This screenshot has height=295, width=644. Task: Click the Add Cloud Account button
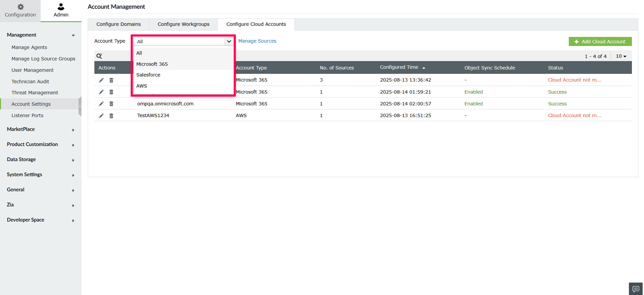click(600, 42)
